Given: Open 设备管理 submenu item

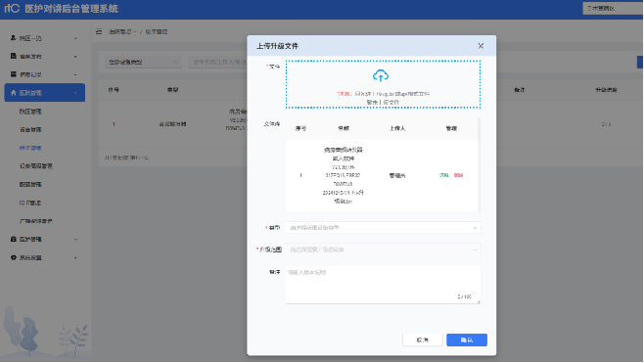Looking at the screenshot, I should [x=30, y=129].
